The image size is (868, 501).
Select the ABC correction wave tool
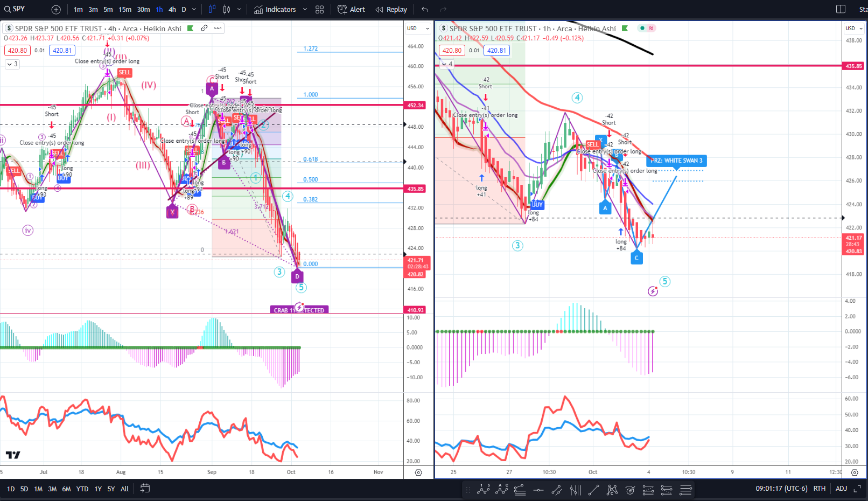[501, 490]
